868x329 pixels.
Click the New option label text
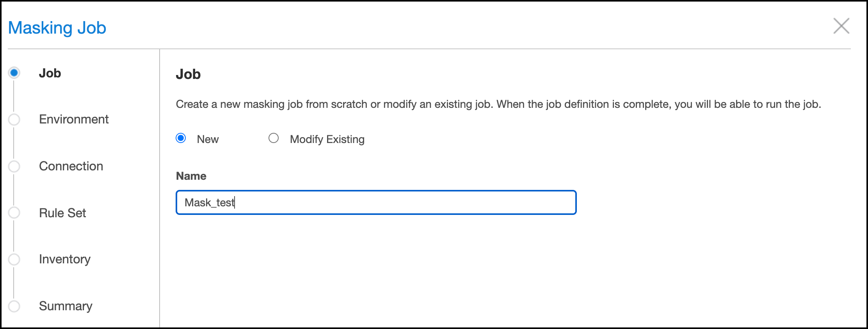[x=208, y=139]
